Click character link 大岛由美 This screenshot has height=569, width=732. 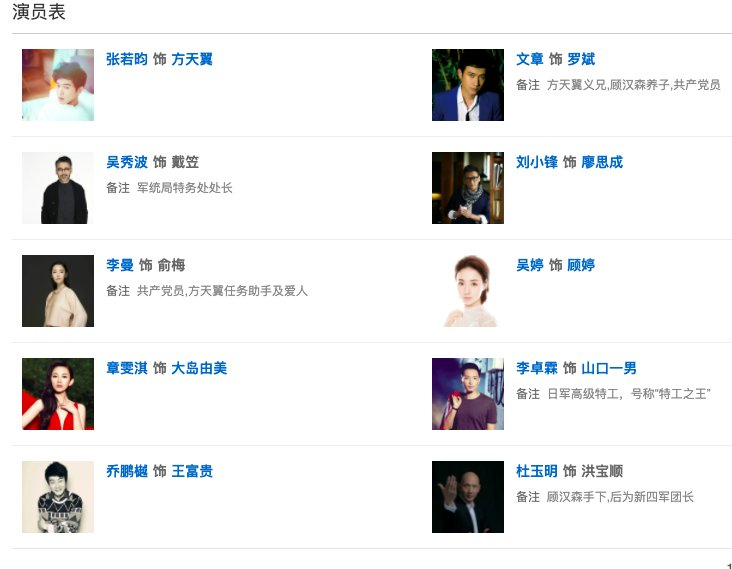coord(199,368)
